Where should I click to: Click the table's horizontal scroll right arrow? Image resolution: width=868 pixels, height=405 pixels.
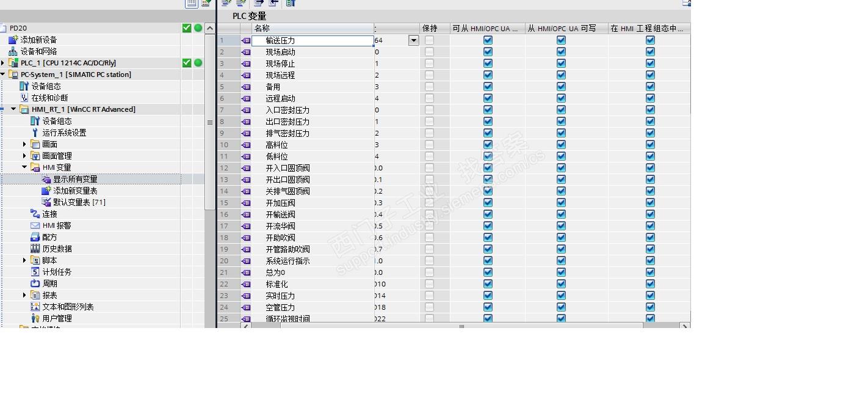click(684, 326)
